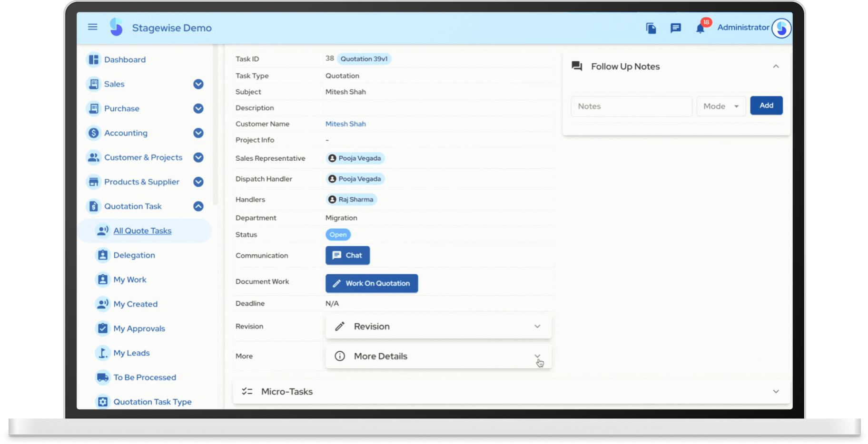
Task: Expand the Sales menu section
Action: coord(198,84)
